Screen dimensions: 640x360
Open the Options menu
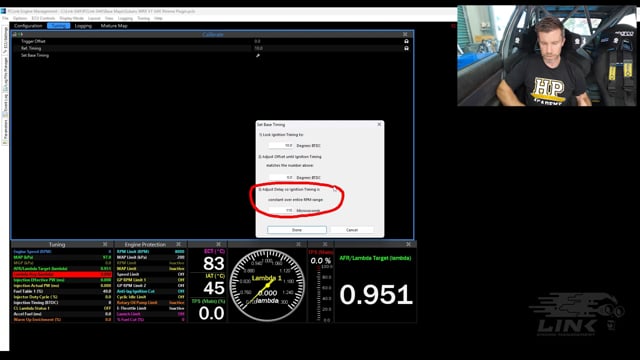(x=20, y=18)
